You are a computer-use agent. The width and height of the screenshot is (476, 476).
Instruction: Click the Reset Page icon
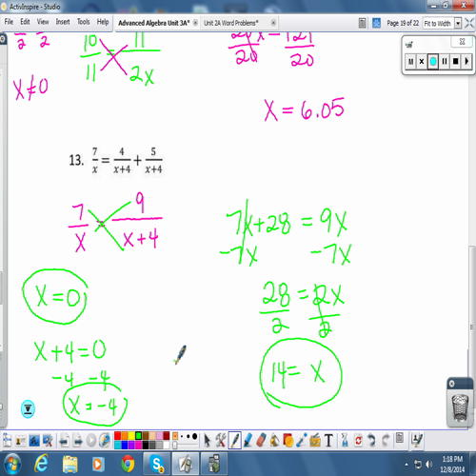click(358, 441)
